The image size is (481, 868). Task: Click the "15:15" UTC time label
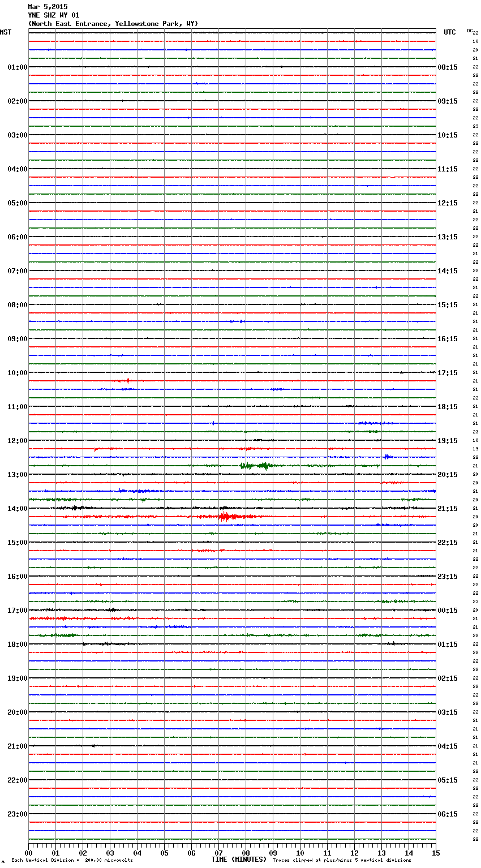(x=448, y=305)
